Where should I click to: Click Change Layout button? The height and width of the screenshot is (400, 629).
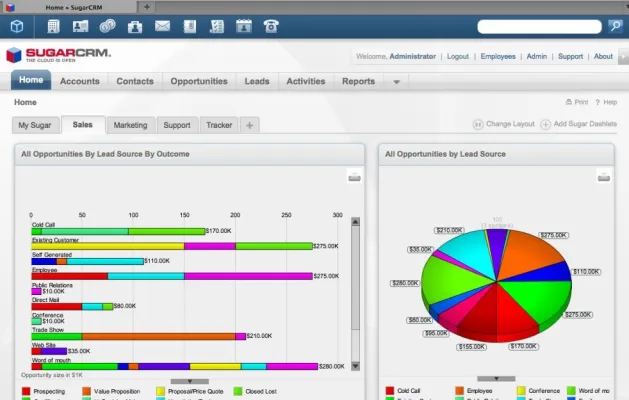(503, 124)
